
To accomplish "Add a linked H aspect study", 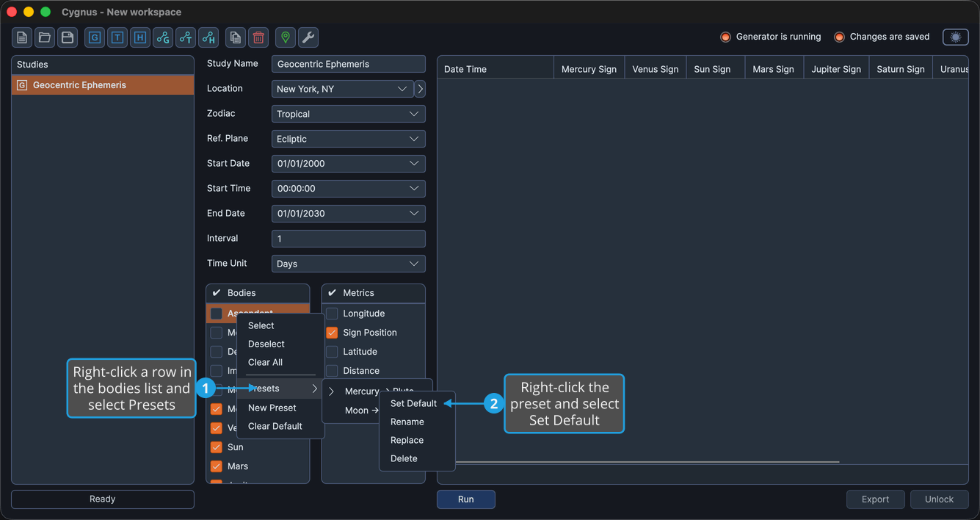I will 208,37.
